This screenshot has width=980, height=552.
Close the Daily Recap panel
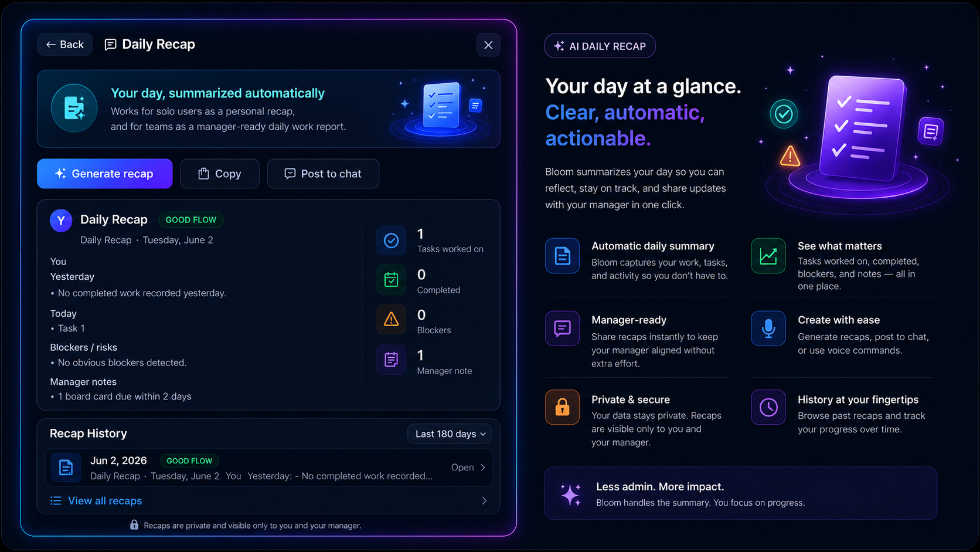(x=488, y=45)
